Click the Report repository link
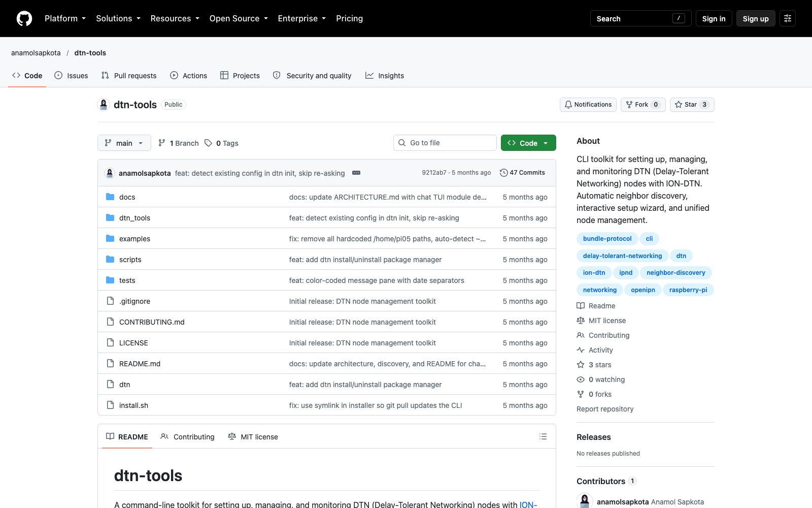The width and height of the screenshot is (812, 508). pos(605,409)
